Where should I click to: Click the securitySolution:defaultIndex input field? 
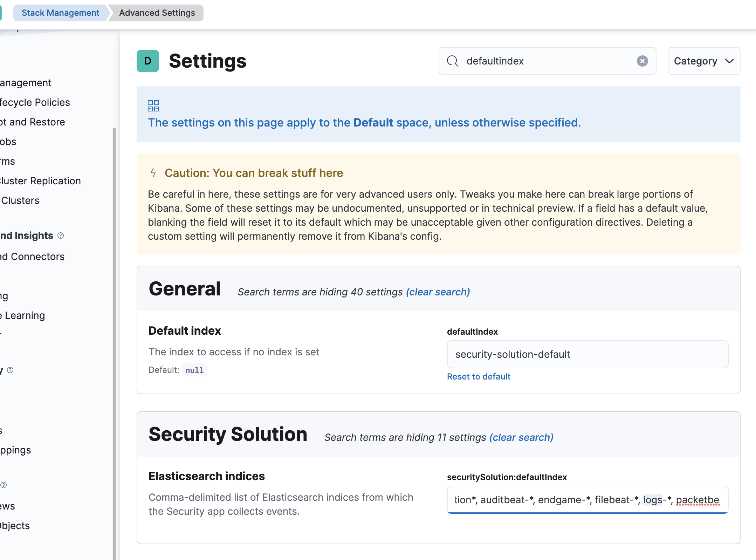tap(587, 500)
